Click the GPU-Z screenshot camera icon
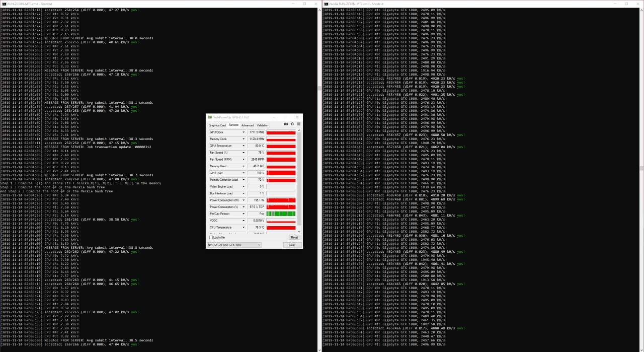Image resolution: width=644 pixels, height=352 pixels. (x=286, y=124)
